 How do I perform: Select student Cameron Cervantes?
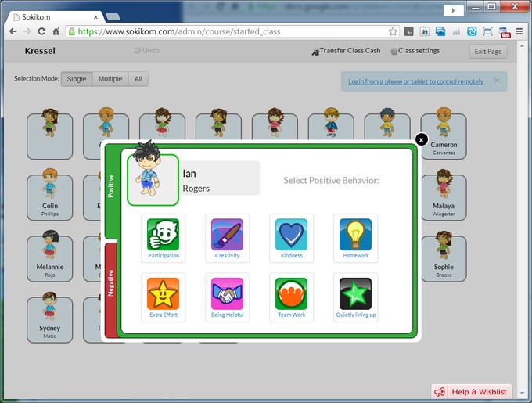point(444,136)
